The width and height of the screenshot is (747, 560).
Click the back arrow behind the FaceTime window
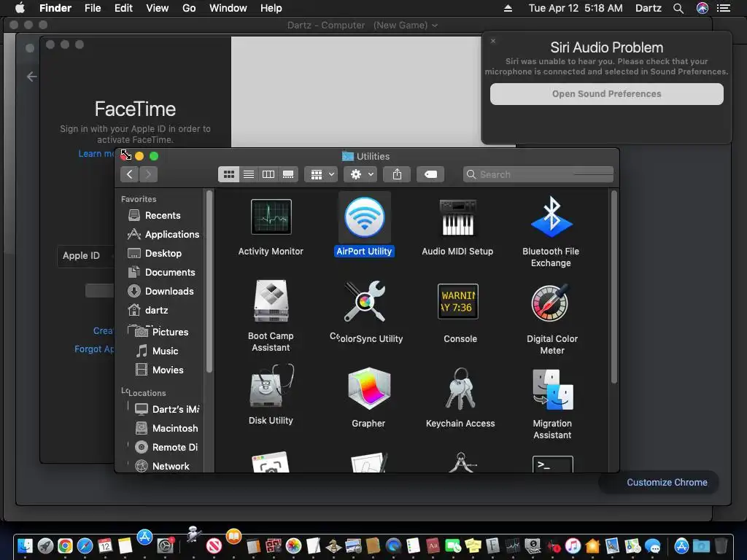pos(32,76)
